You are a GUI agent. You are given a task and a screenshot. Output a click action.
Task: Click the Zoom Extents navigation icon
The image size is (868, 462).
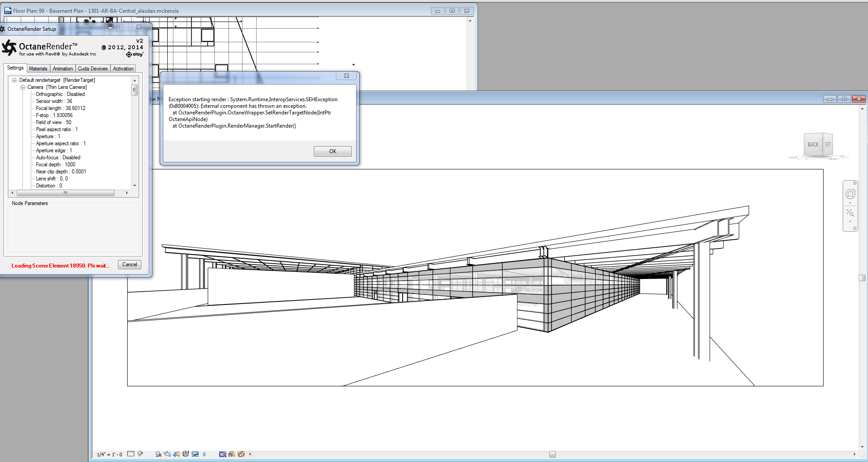click(x=850, y=213)
